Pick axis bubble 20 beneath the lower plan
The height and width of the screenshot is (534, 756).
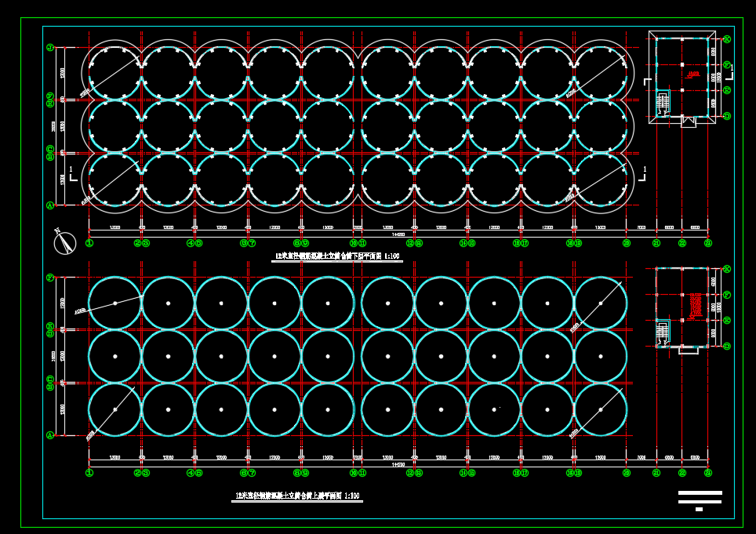pos(627,473)
